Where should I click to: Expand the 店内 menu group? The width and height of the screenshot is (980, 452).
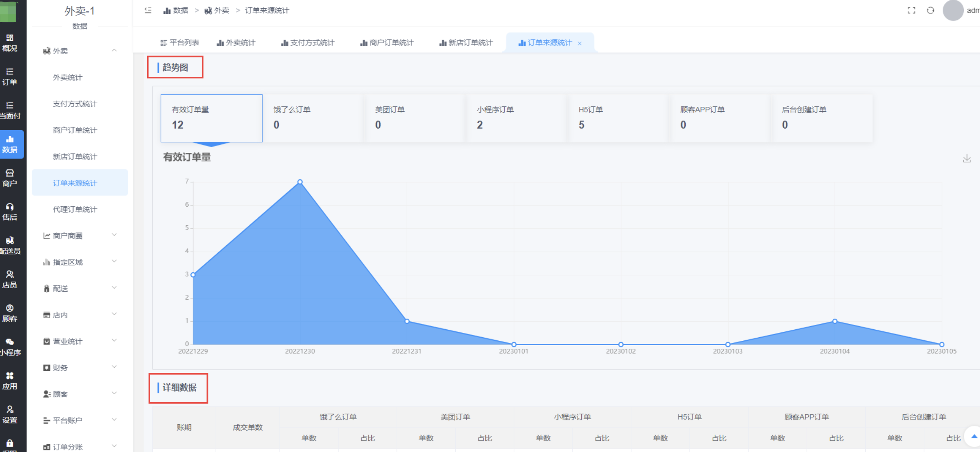[80, 315]
